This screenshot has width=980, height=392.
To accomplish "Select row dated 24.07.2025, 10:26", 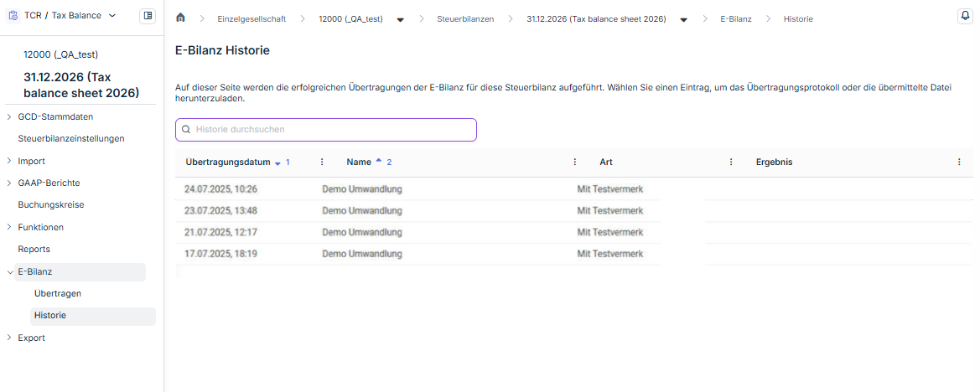I will 572,188.
